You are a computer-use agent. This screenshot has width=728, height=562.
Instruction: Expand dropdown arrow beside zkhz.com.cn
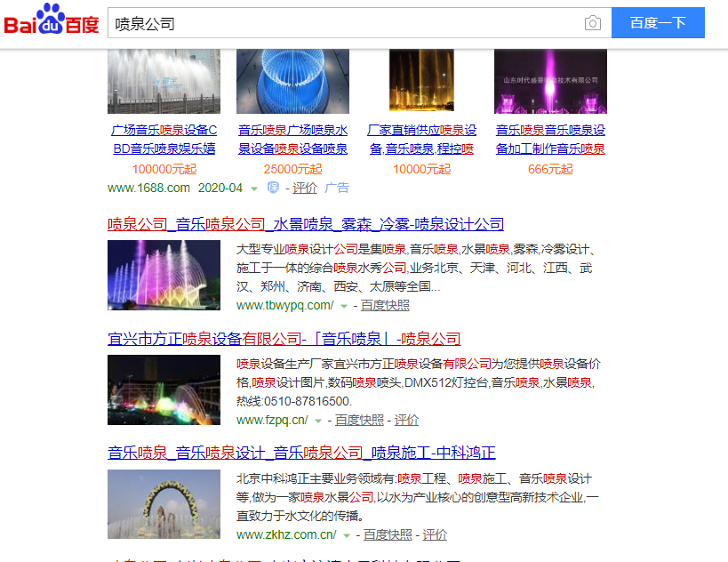[347, 535]
